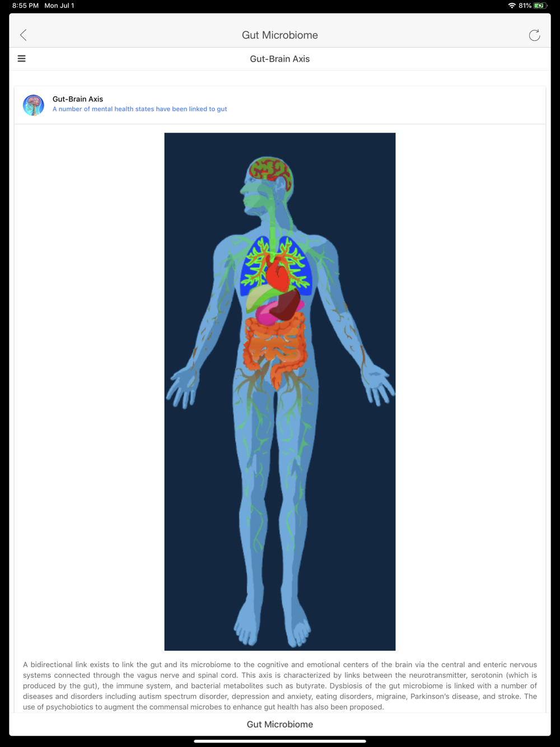The height and width of the screenshot is (747, 560).
Task: Reload the page with the refresh icon
Action: pyautogui.click(x=534, y=35)
